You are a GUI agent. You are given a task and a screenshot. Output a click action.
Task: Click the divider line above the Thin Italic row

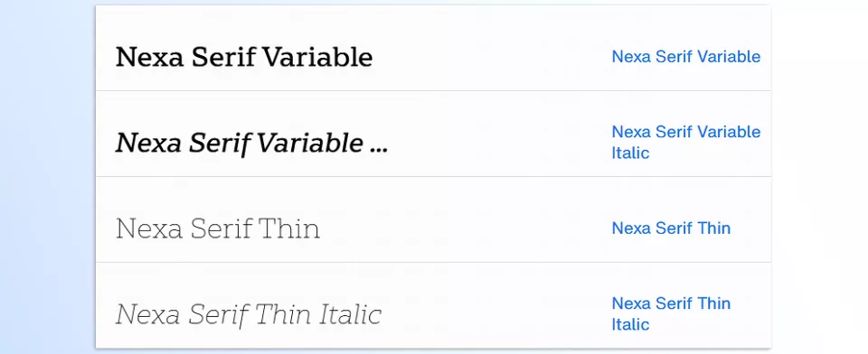coord(433,262)
